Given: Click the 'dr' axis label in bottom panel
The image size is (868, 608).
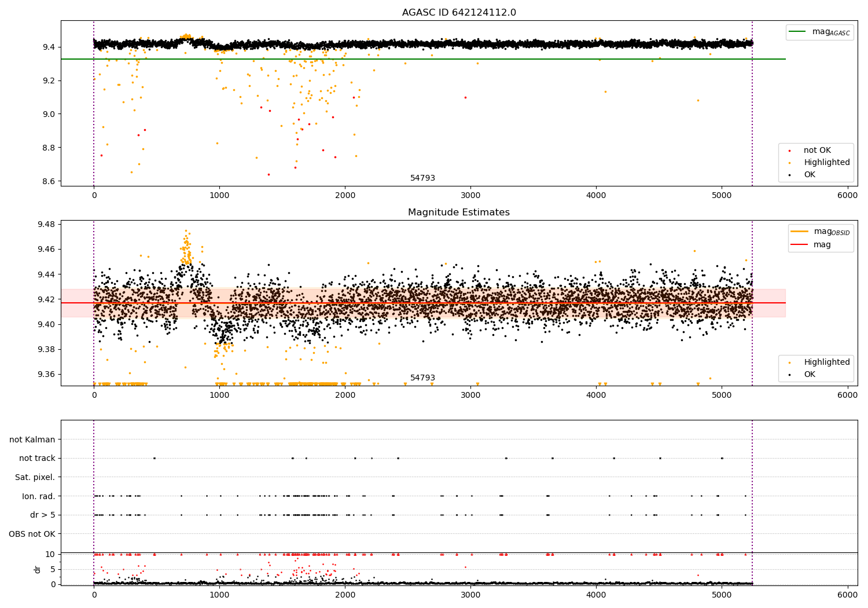Looking at the screenshot, I should (38, 569).
